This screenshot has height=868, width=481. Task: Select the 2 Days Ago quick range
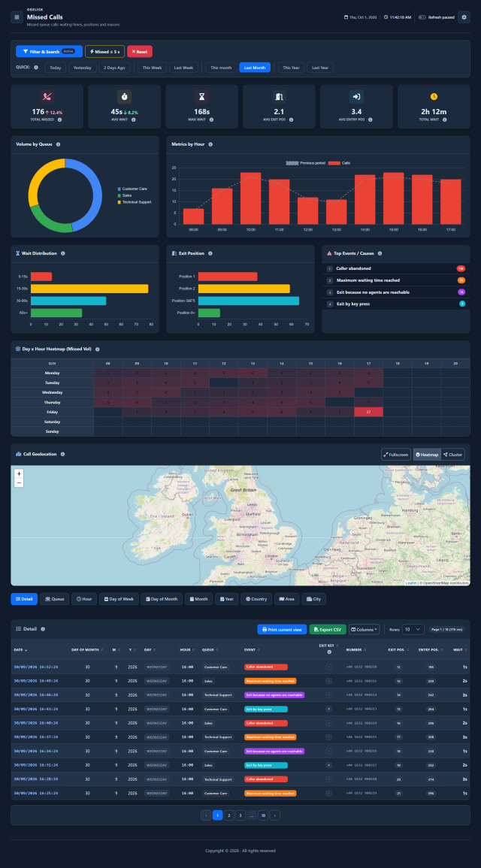[115, 68]
